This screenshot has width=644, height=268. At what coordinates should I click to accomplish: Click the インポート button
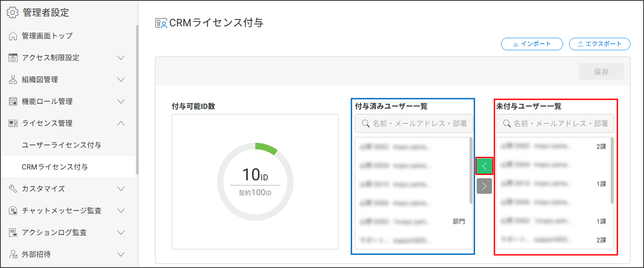(x=531, y=44)
